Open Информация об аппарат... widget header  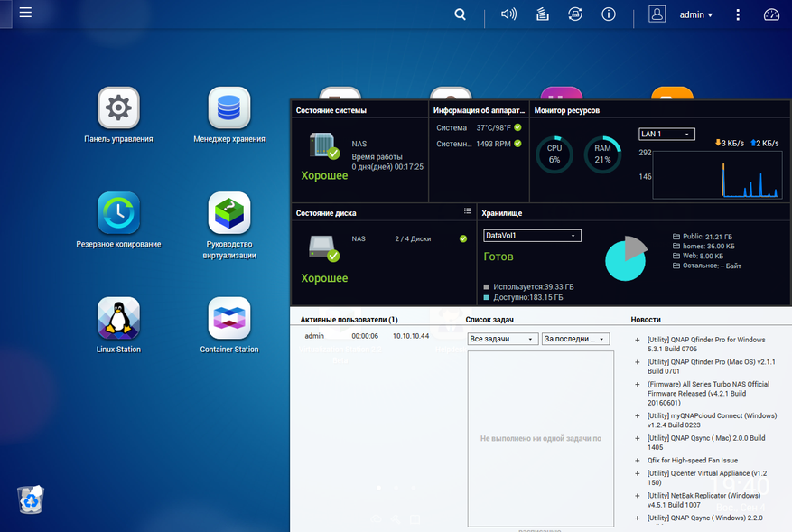[x=479, y=110]
